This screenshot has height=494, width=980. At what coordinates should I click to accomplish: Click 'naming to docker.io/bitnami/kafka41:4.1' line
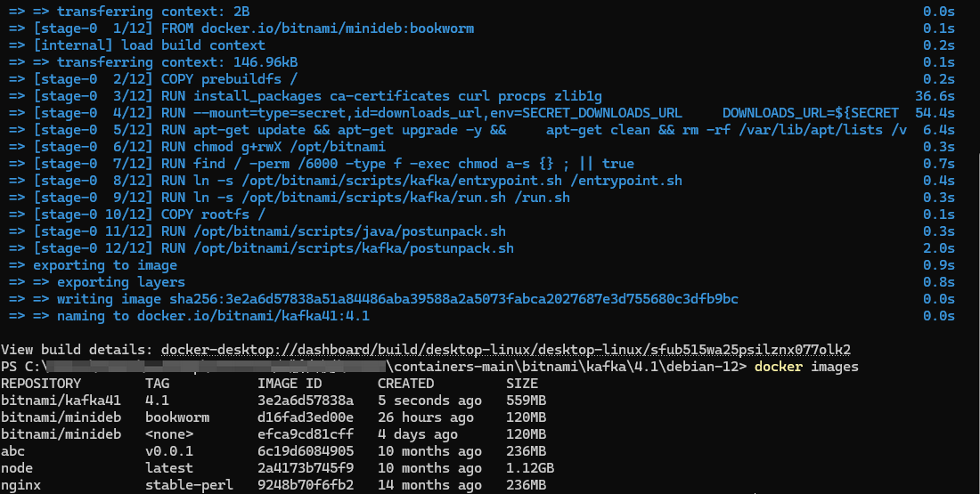pos(190,316)
